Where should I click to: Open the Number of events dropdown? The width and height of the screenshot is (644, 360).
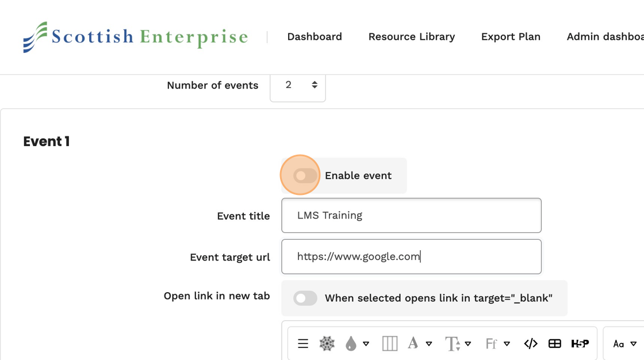pyautogui.click(x=298, y=85)
